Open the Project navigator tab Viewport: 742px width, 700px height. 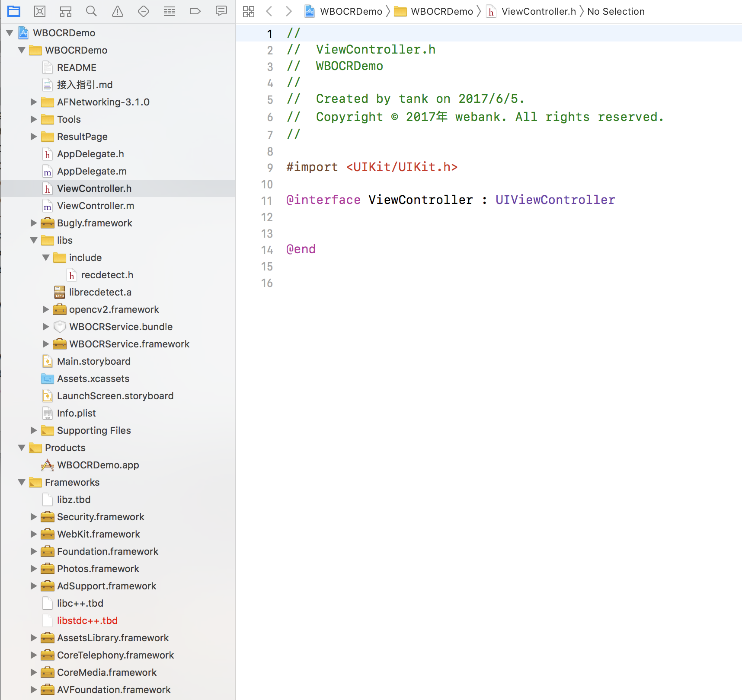pyautogui.click(x=14, y=11)
